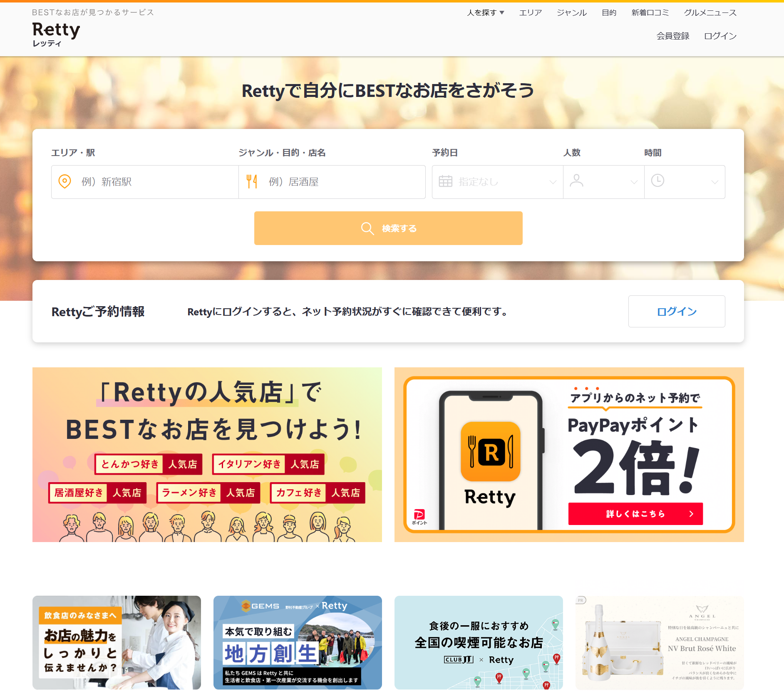Open the グルメニュース menu item
Viewport: 784px width, 691px height.
(710, 12)
